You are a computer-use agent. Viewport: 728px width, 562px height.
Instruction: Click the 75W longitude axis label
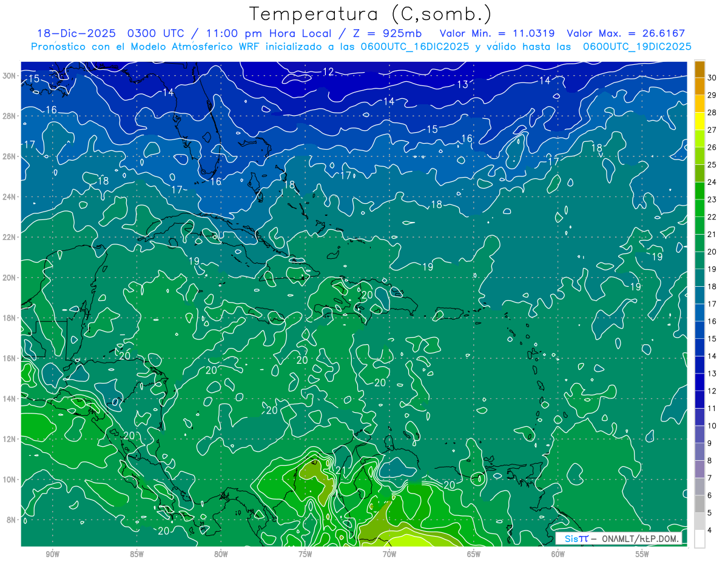pos(305,554)
